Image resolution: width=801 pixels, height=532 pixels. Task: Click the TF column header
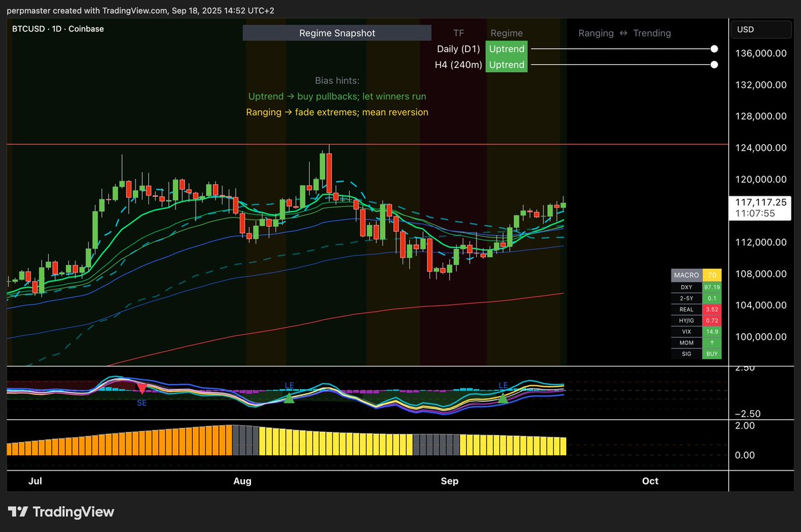point(459,33)
